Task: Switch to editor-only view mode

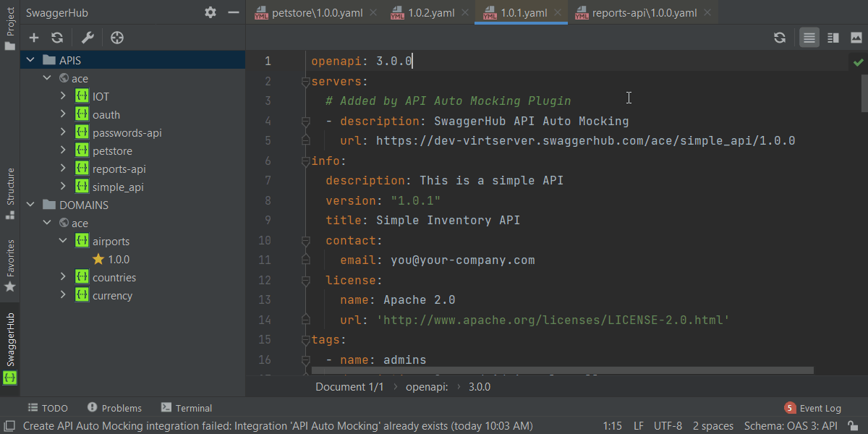Action: (x=809, y=38)
